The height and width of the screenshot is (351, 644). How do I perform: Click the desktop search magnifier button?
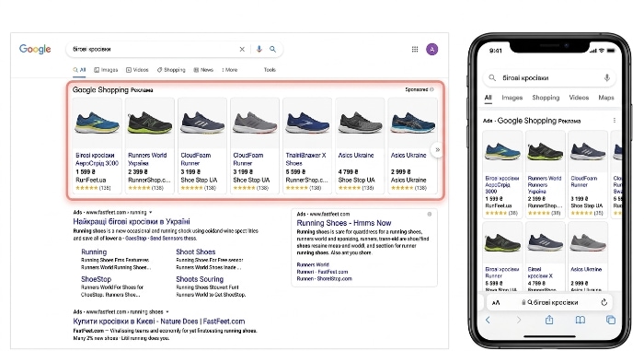272,50
